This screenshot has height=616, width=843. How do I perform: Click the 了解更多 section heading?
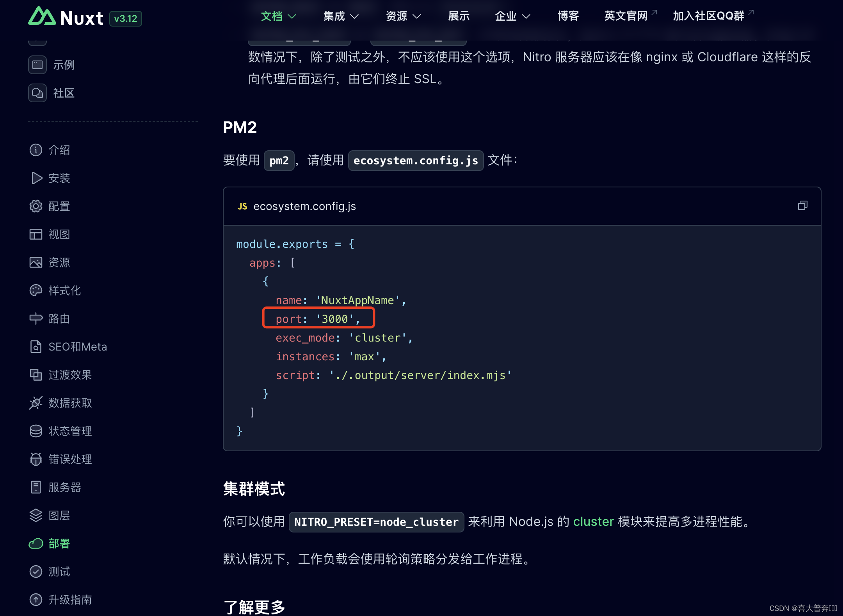(254, 607)
